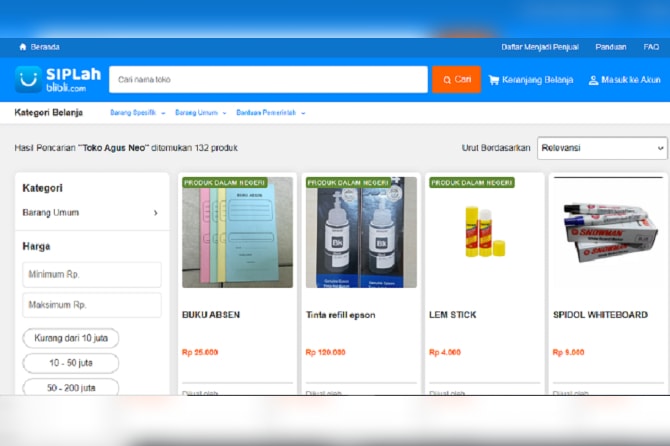Viewport: 670px width, 446px height.
Task: Select the Kurang dari 10 juta filter
Action: [x=71, y=338]
